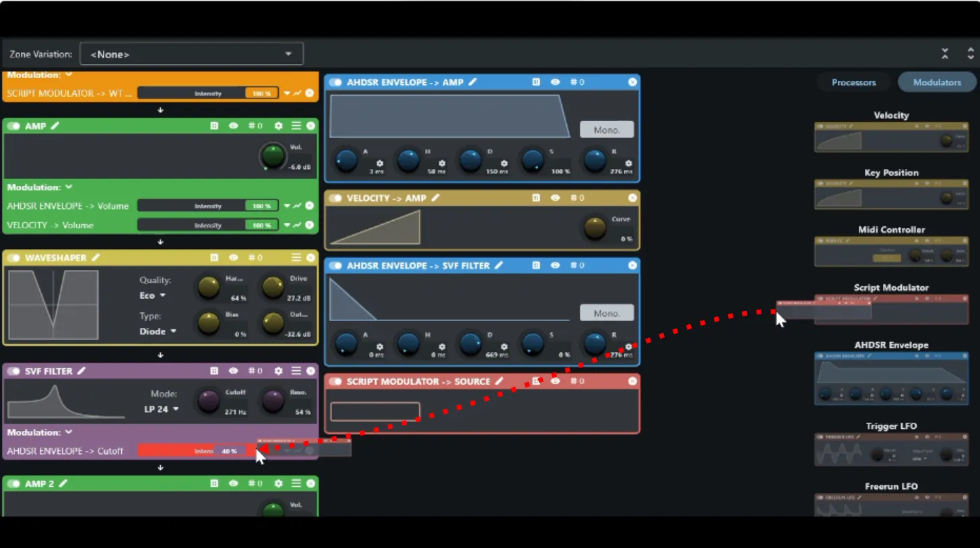Toggle the SVF FILTER power switch
The image size is (980, 548).
tap(13, 371)
